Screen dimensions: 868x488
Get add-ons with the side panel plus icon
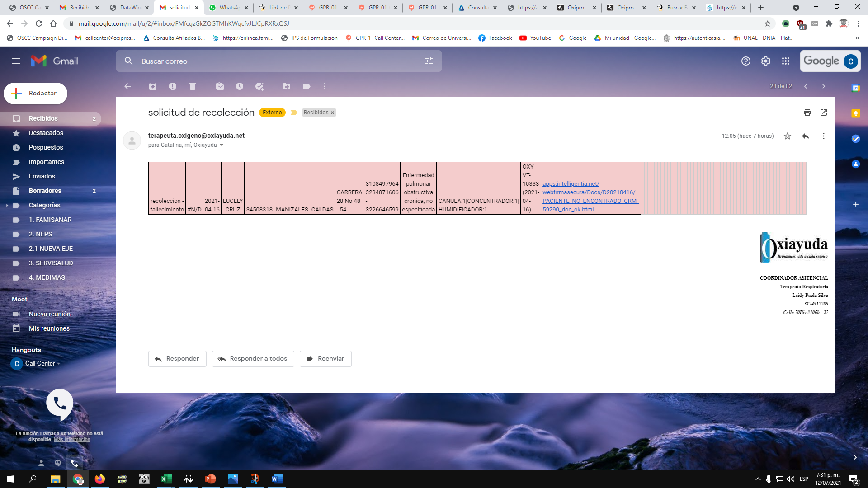coord(856,204)
